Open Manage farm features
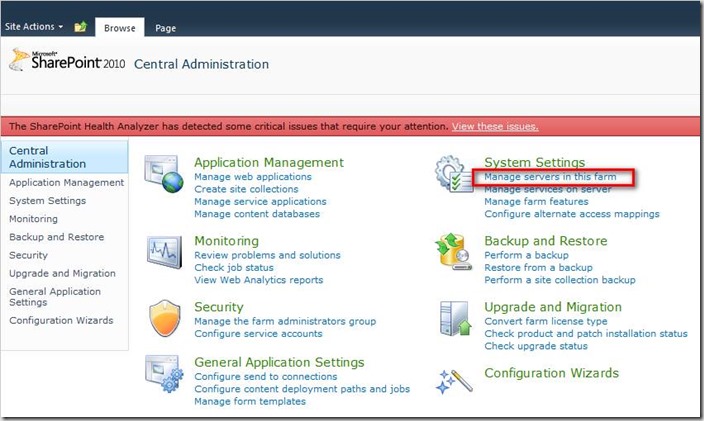Screen dimensions: 704x421 click(x=536, y=202)
